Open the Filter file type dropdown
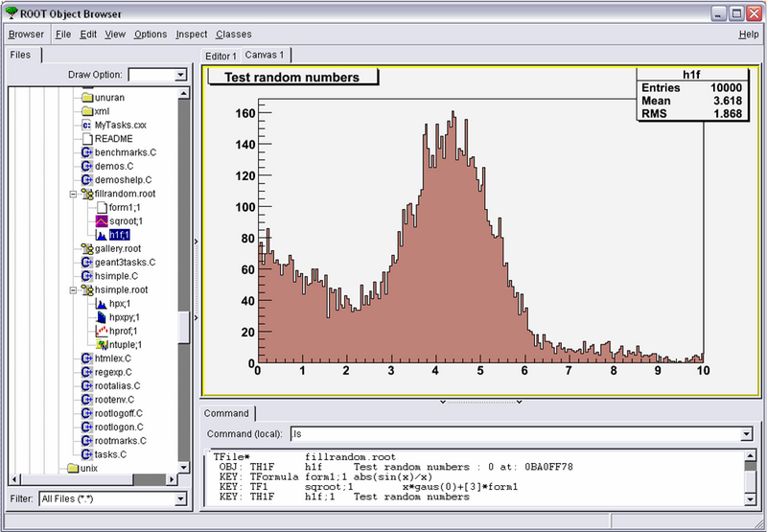 [x=179, y=498]
